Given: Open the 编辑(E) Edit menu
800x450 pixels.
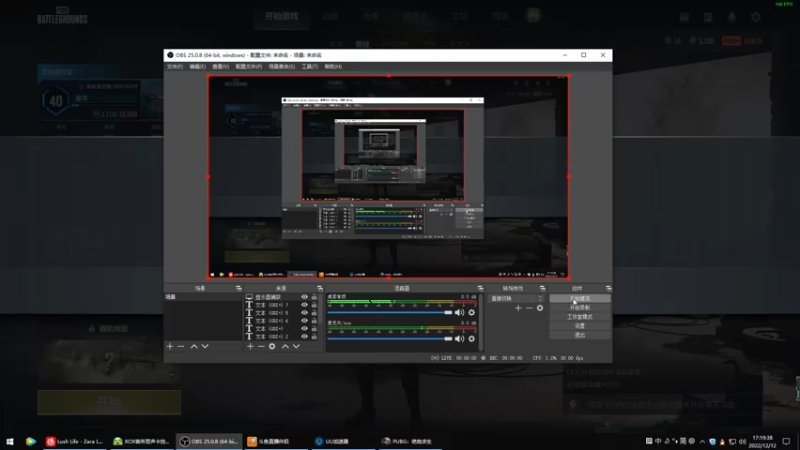Looking at the screenshot, I should [x=197, y=66].
